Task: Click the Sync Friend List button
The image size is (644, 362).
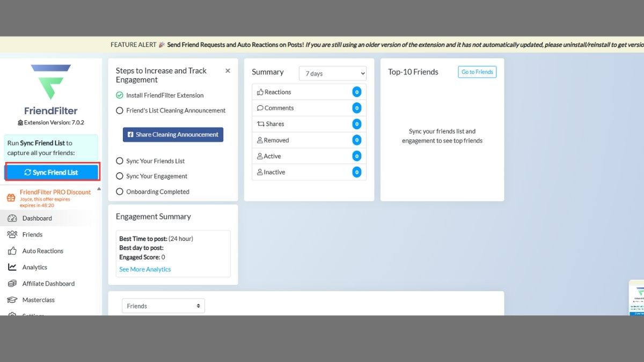Action: (52, 172)
